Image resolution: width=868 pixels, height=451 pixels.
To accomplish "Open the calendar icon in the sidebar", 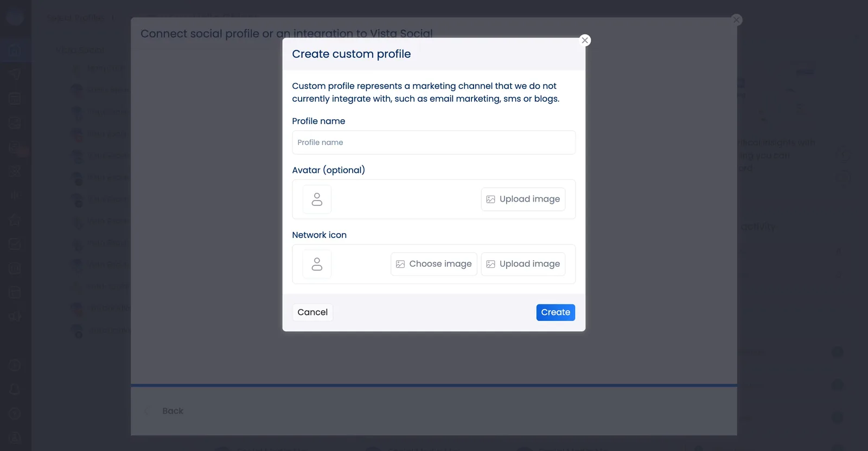I will pyautogui.click(x=15, y=99).
